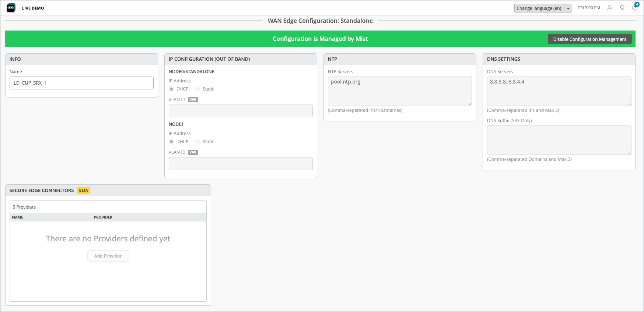Click Disable Configuration Management button
Viewport: 644px width, 312px height.
[x=589, y=39]
